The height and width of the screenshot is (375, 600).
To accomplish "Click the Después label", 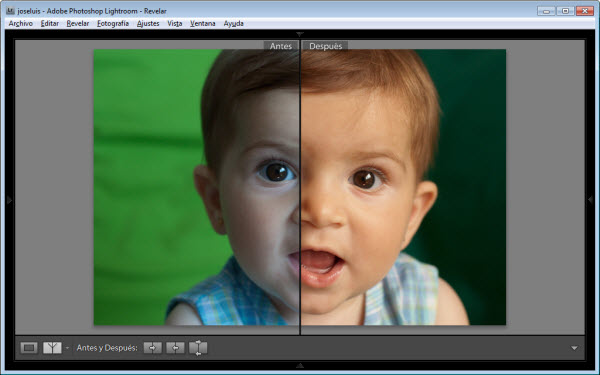I will (325, 46).
